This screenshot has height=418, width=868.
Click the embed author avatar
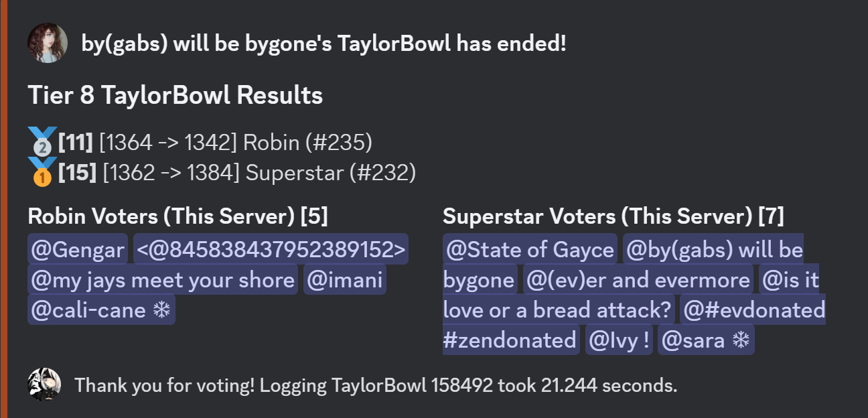click(x=48, y=44)
